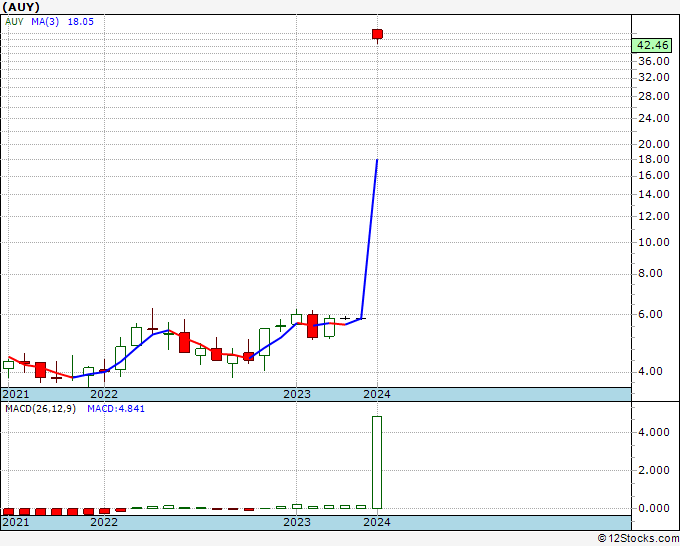Click the 2024 label on MACD panel axis
The width and height of the screenshot is (680, 546).
coord(377,522)
